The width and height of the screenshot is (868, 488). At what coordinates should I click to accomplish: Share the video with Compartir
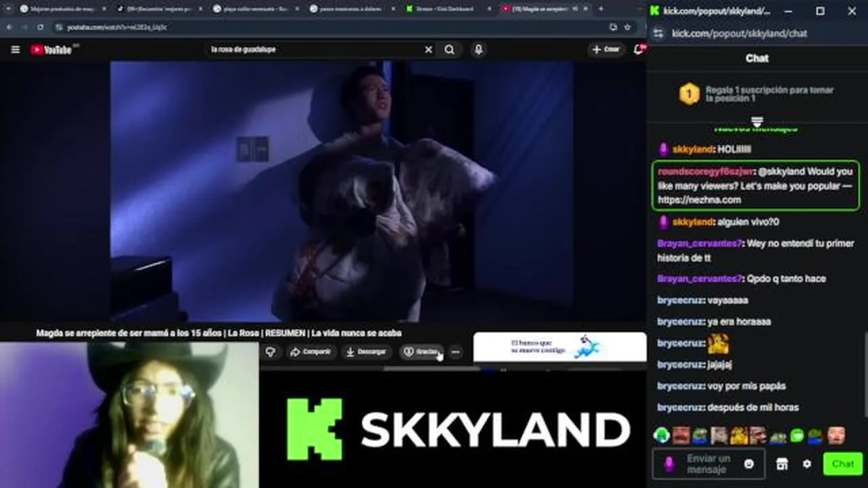pyautogui.click(x=310, y=352)
